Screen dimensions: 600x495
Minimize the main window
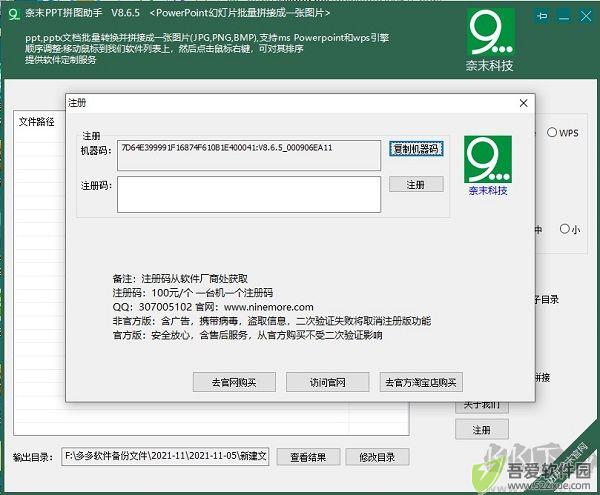564,16
